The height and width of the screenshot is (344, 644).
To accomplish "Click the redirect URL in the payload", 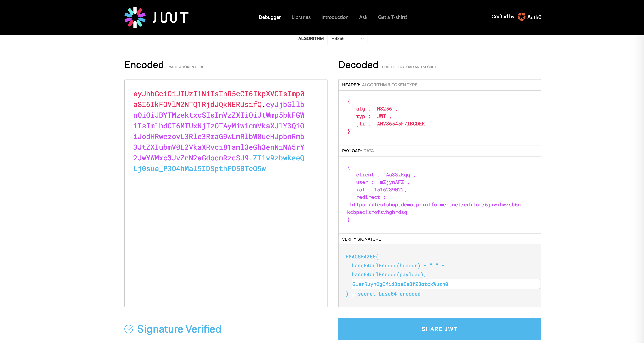I will coord(434,205).
